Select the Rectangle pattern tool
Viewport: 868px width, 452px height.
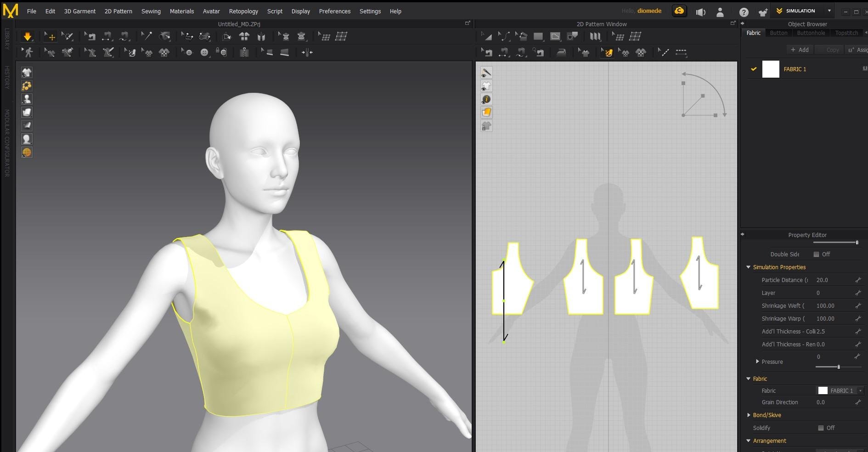pos(538,37)
